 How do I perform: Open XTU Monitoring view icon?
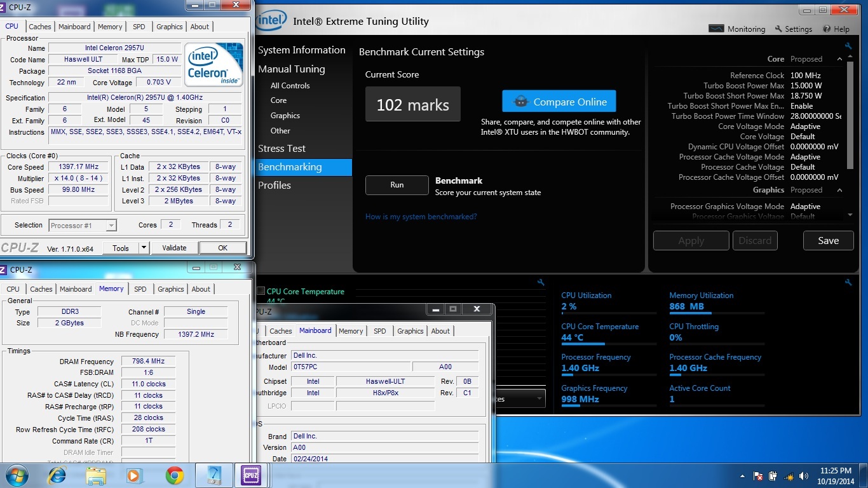point(716,29)
